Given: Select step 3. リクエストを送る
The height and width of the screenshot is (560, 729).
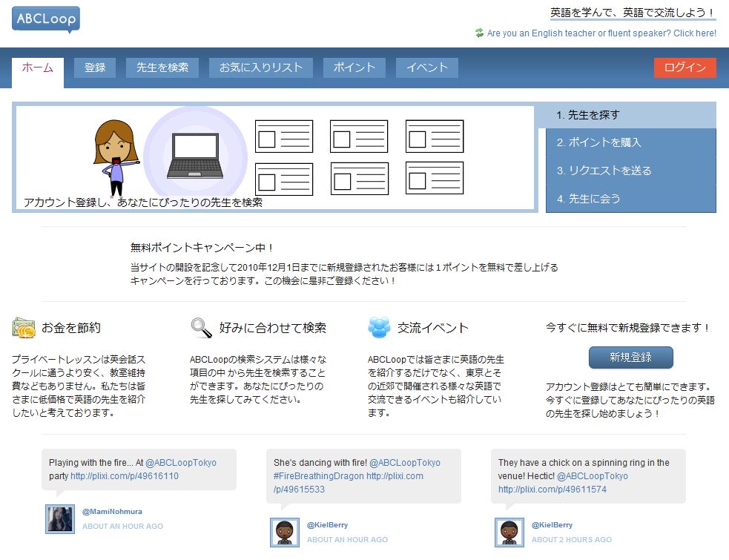Looking at the screenshot, I should [631, 171].
